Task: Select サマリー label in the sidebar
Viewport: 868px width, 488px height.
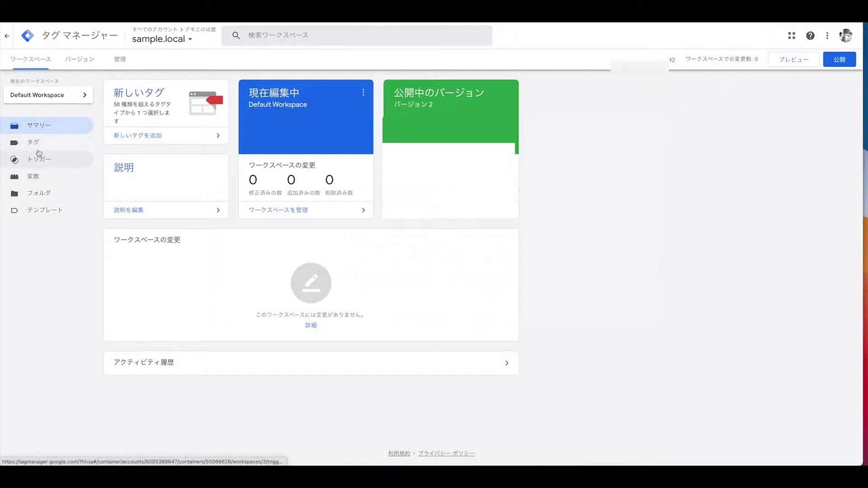Action: (39, 125)
